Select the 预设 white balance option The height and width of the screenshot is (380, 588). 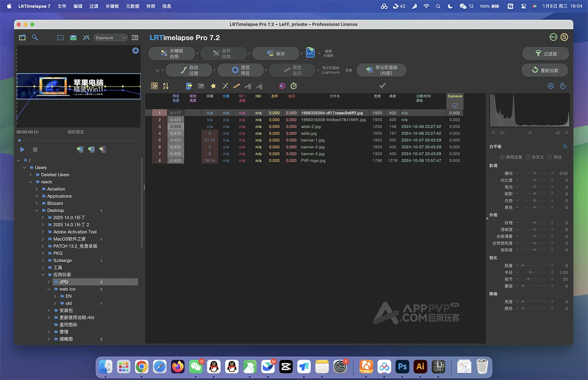point(549,157)
